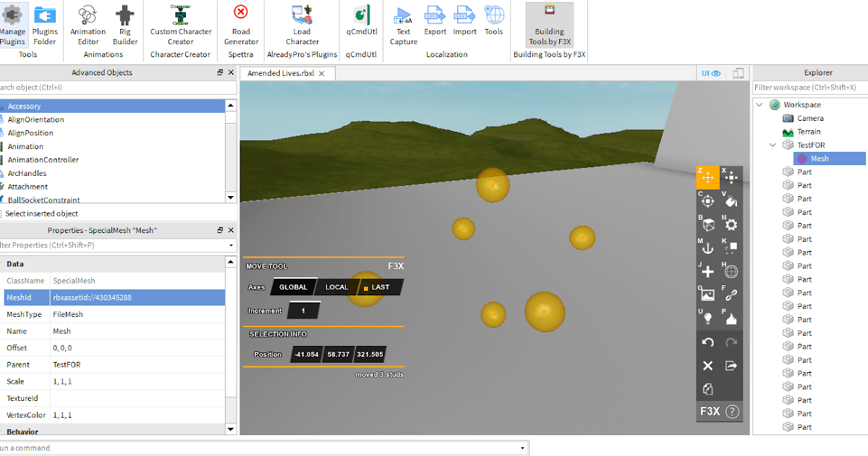The image size is (868, 456).
Task: Set move axes to GLOBAL
Action: click(293, 287)
